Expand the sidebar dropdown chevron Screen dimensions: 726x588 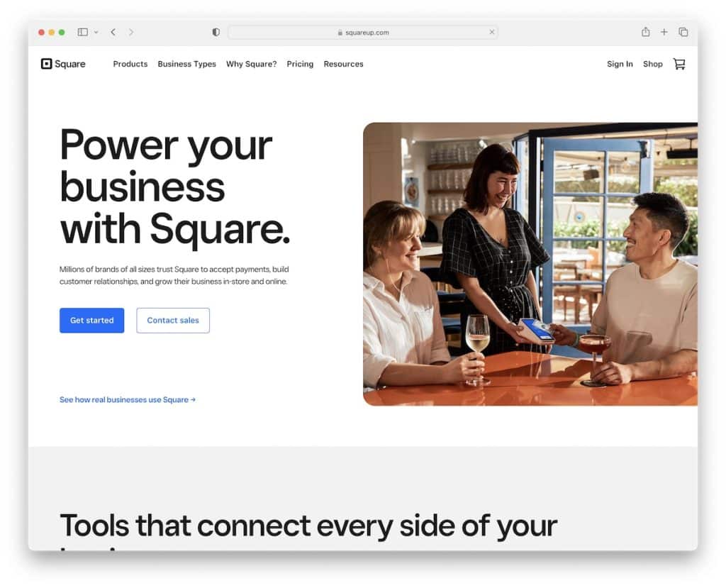tap(96, 33)
